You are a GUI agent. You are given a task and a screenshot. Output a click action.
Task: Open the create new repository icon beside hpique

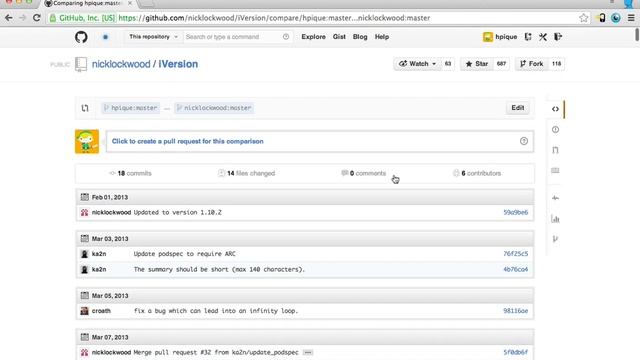(528, 37)
